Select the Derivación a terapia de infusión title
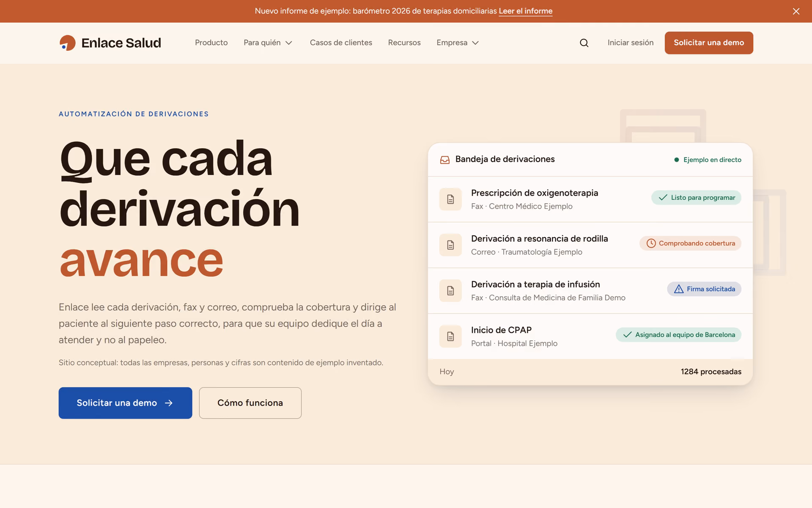This screenshot has height=508, width=812. pos(535,284)
